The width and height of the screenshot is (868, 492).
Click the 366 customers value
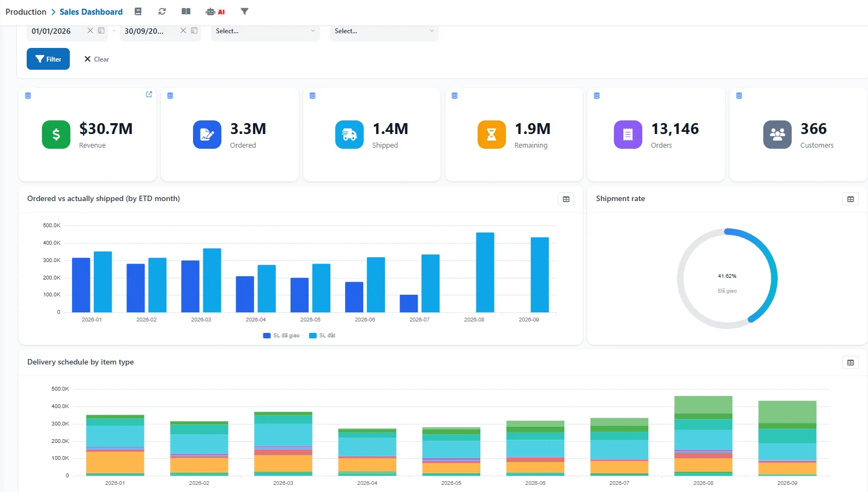[813, 129]
